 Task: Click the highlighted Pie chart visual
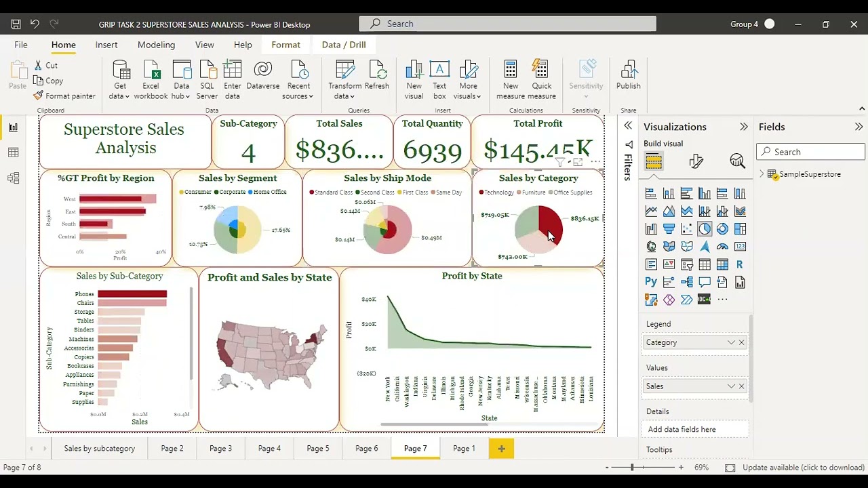click(705, 229)
